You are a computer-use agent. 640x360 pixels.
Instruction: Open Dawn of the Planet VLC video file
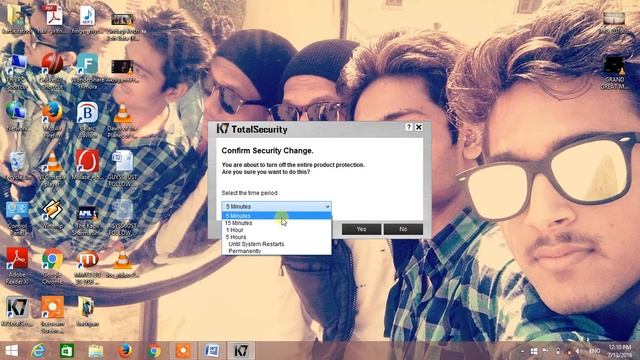point(122,120)
